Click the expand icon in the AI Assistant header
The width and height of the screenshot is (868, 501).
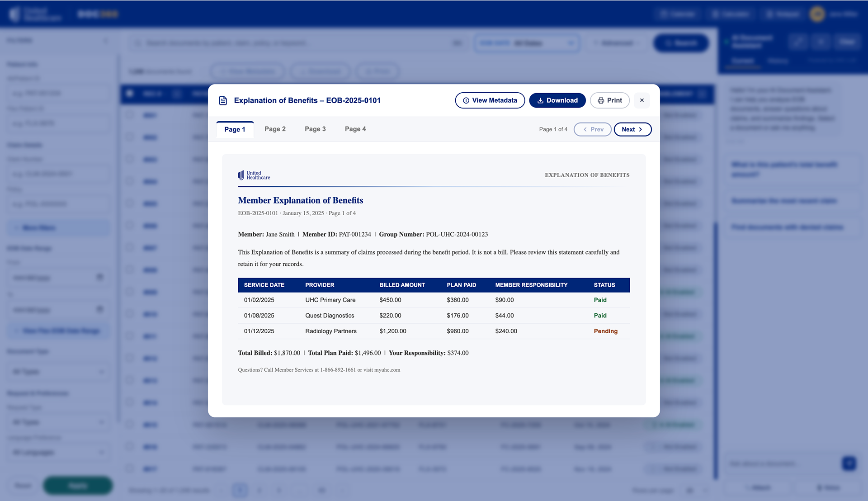(821, 41)
